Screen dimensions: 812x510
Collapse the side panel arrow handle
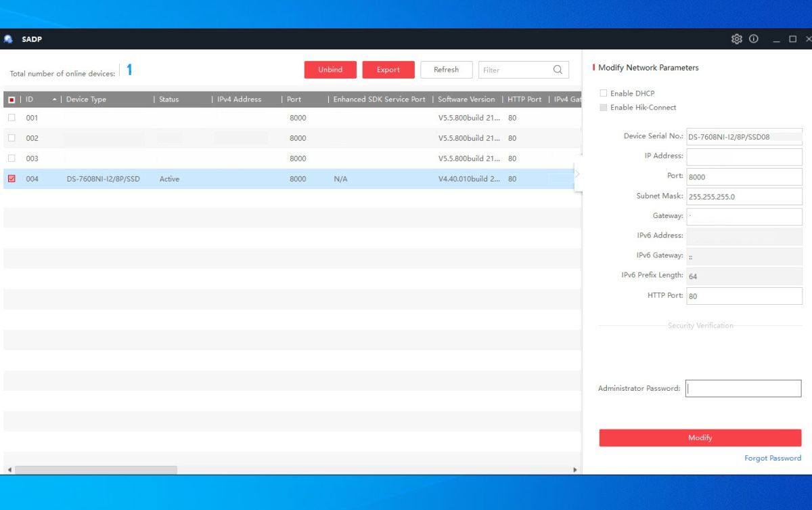tap(577, 174)
